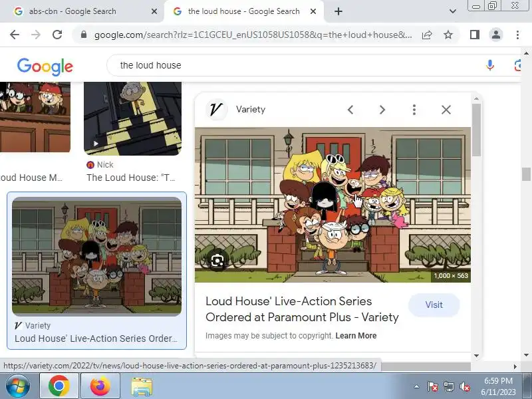532x399 pixels.
Task: Open the Chrome side panel
Action: (x=475, y=35)
